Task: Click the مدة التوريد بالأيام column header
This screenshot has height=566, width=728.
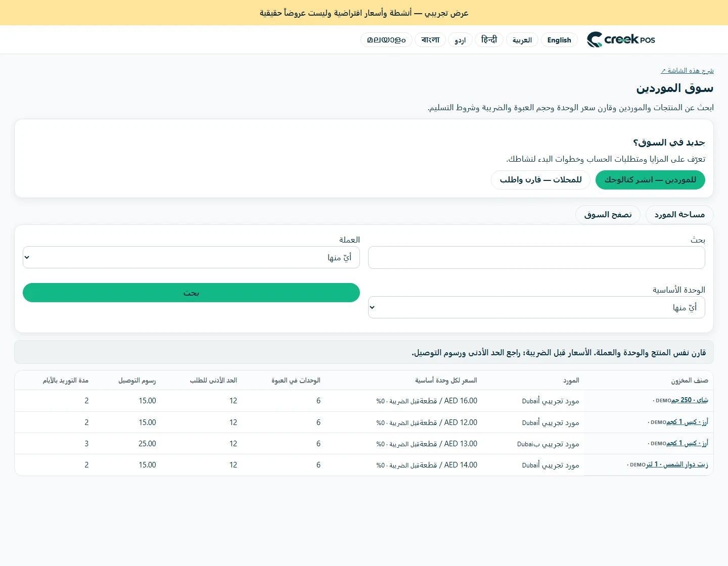Action: 65,380
